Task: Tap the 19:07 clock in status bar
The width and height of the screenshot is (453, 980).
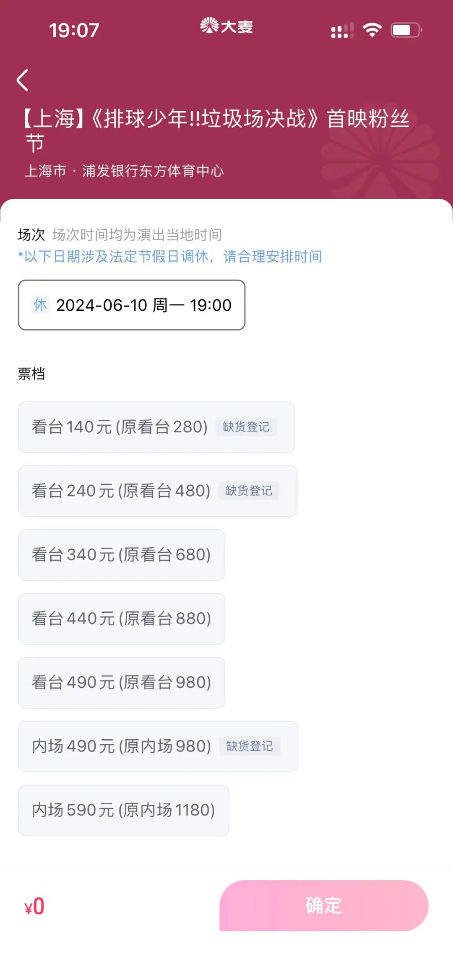Action: 74,31
